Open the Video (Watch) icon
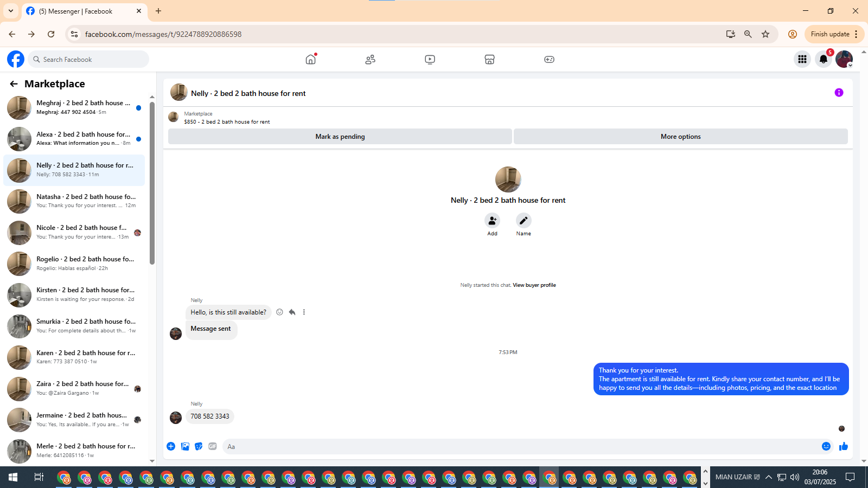This screenshot has width=868, height=488. 430,60
